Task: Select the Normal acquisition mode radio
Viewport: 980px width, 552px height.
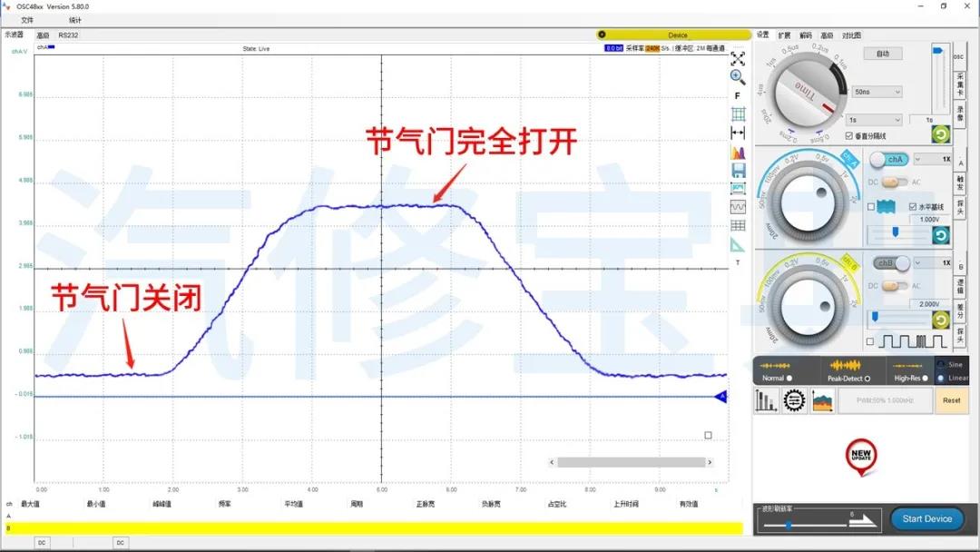Action: point(789,379)
